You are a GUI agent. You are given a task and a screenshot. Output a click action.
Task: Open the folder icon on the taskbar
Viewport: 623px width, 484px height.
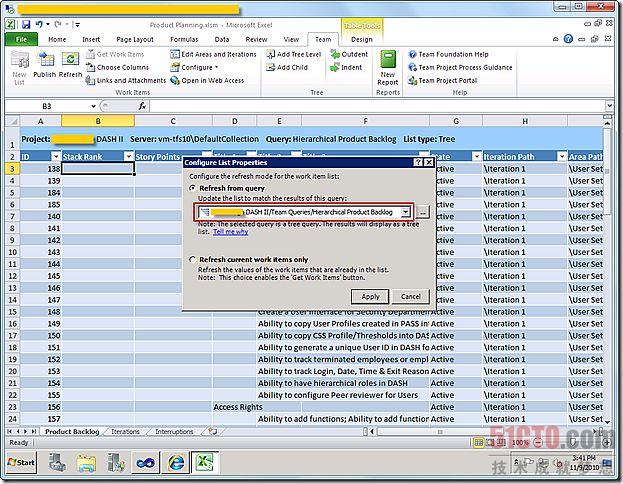[x=86, y=463]
